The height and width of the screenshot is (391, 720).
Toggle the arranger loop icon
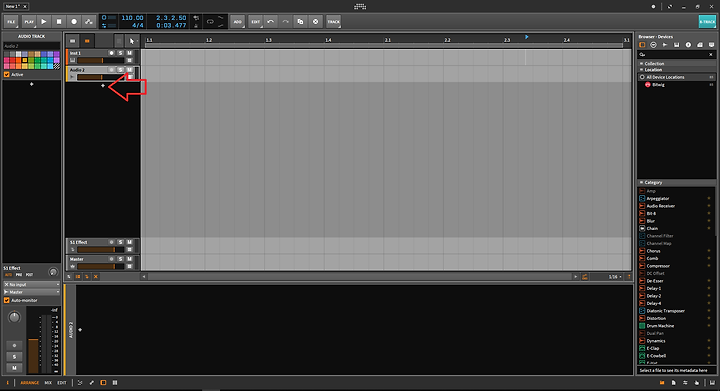(x=210, y=22)
